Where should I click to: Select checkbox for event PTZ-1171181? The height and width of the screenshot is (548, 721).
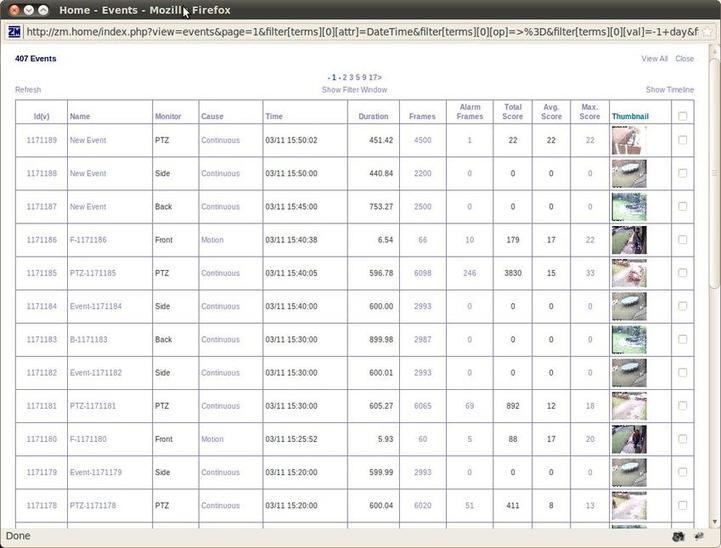[683, 406]
